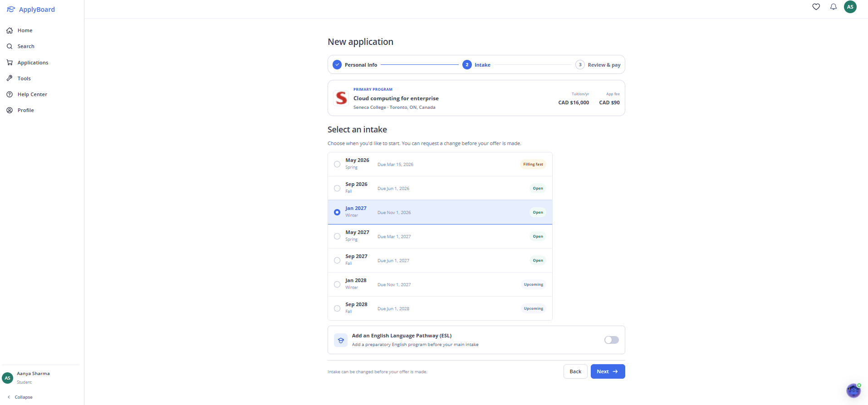Click the Home house icon
This screenshot has width=868, height=405.
coord(10,30)
